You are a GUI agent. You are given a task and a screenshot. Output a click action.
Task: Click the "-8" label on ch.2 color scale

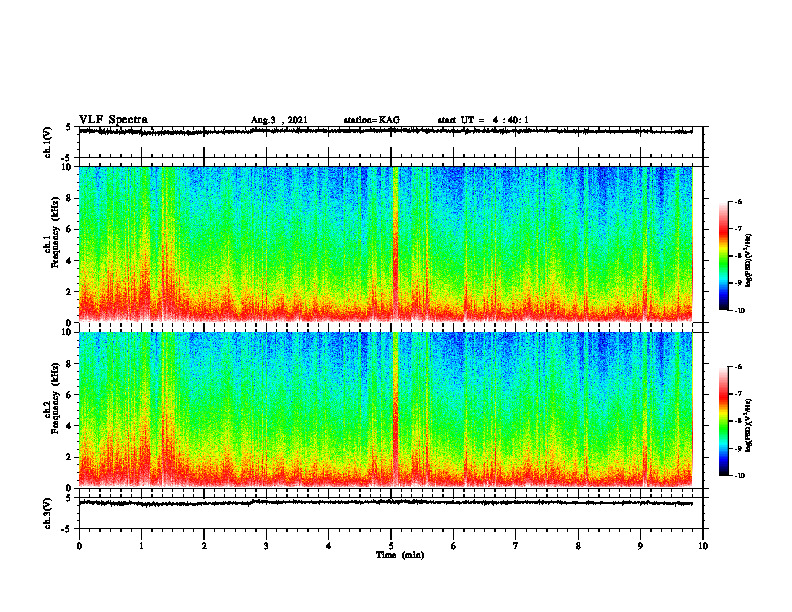pyautogui.click(x=738, y=421)
